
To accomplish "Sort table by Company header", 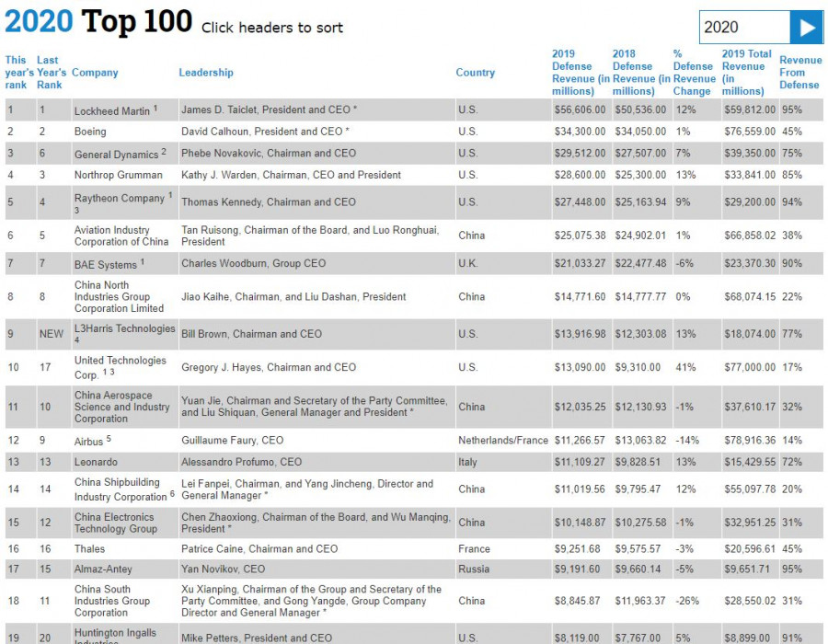I will [x=95, y=73].
